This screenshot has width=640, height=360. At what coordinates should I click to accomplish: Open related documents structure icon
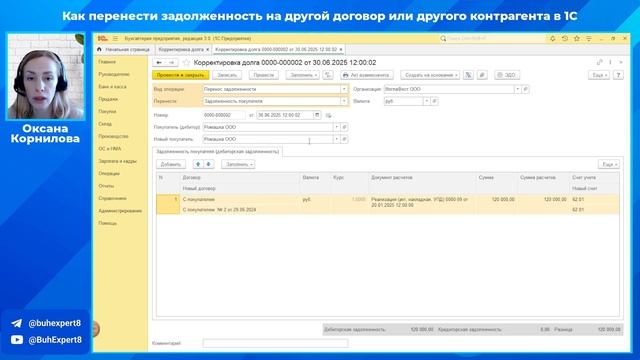469,75
